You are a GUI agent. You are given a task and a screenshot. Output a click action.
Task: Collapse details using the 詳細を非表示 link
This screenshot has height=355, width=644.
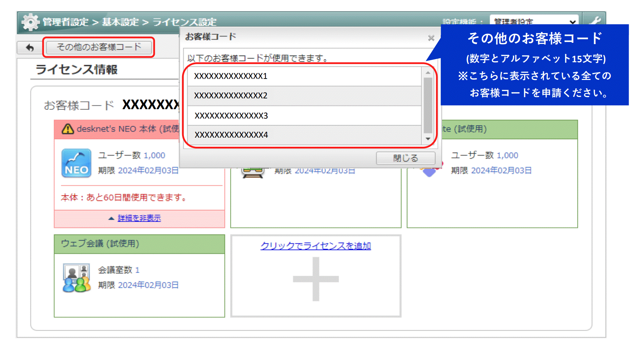click(139, 218)
